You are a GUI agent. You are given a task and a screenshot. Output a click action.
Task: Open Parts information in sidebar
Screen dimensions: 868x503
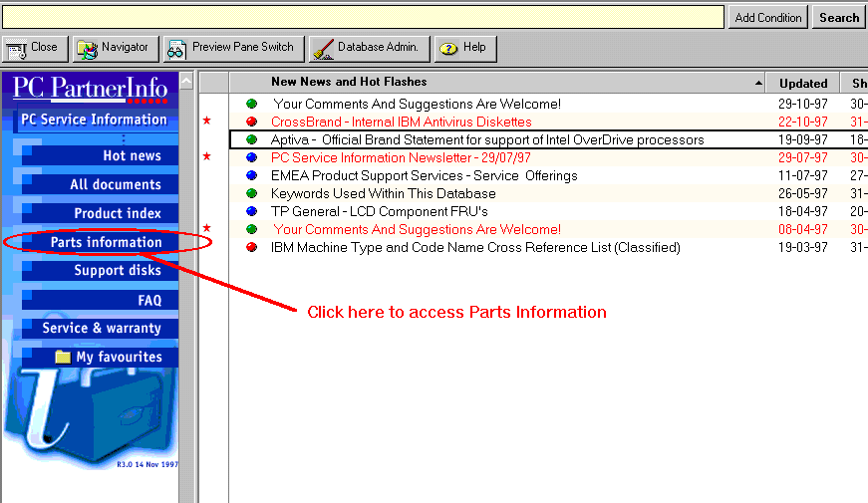[x=106, y=242]
